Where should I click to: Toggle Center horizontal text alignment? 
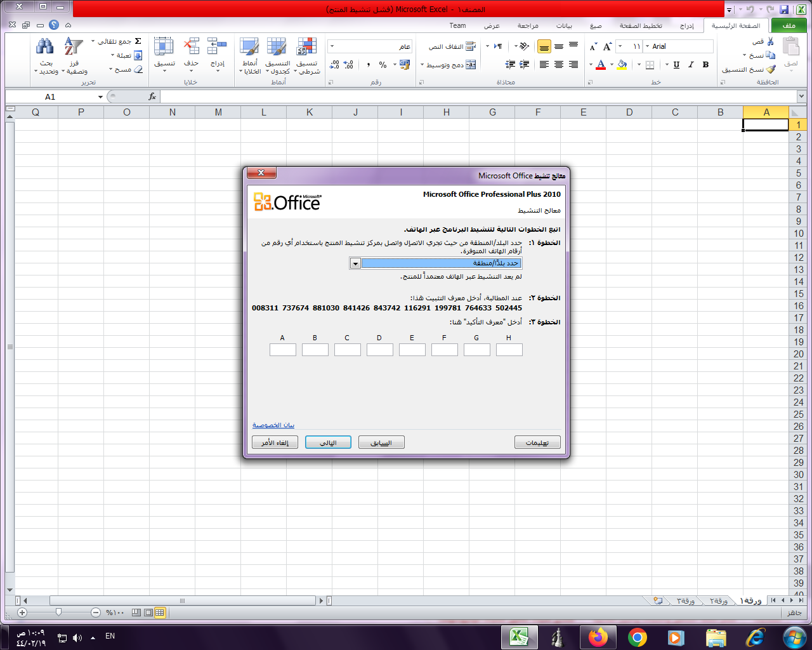(559, 65)
